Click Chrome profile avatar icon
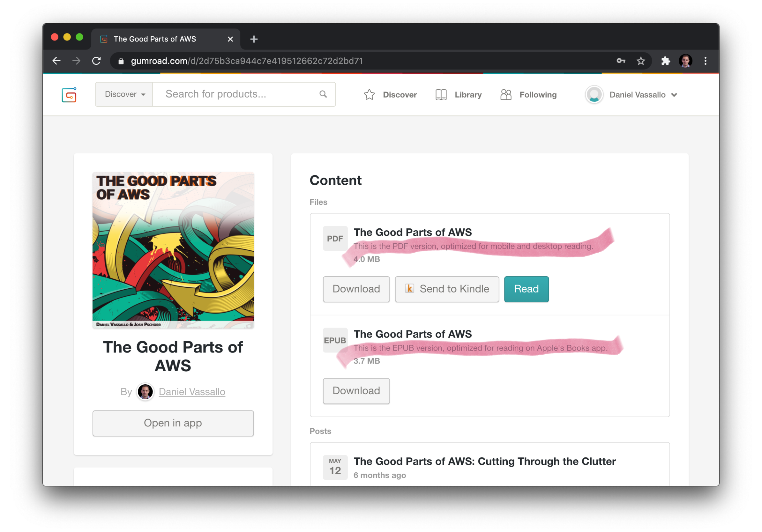This screenshot has width=762, height=532. [x=685, y=61]
